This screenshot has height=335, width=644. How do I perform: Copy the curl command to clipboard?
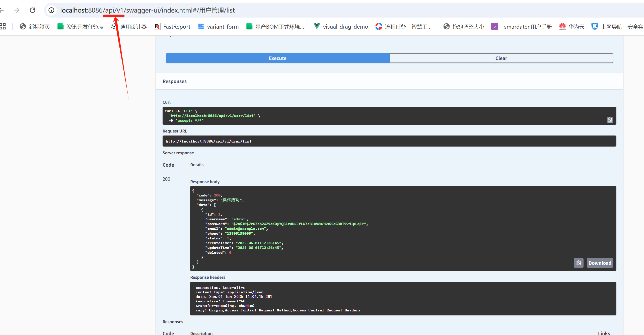(x=610, y=120)
